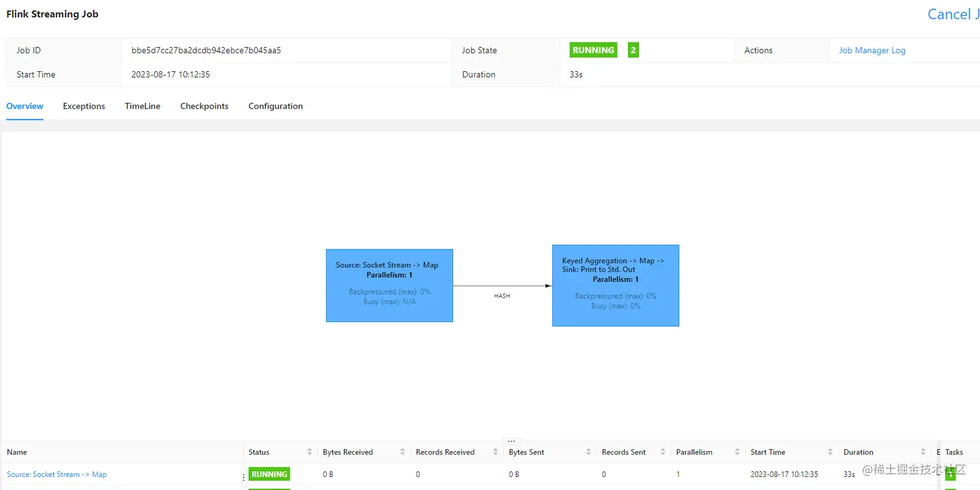Open the Checkpoints tab
Image resolution: width=980 pixels, height=490 pixels.
pos(204,106)
